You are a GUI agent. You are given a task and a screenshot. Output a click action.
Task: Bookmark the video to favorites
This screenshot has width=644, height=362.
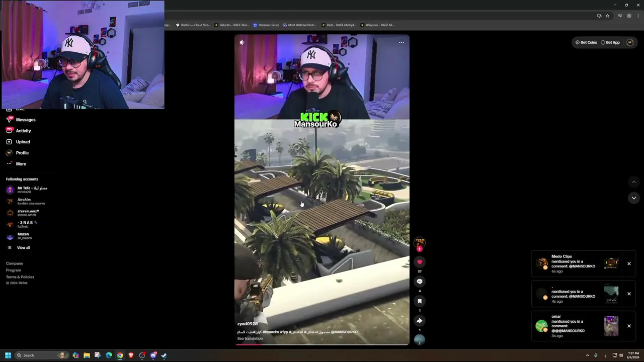(x=420, y=301)
